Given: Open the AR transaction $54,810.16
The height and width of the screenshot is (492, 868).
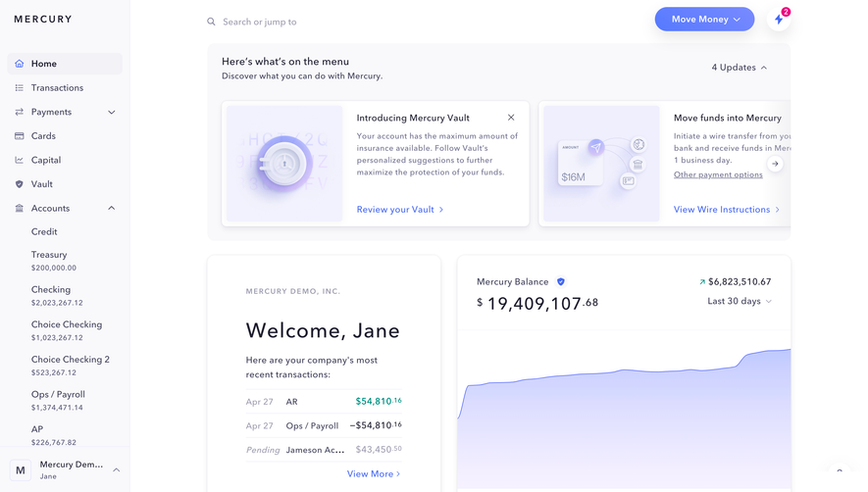Looking at the screenshot, I should tap(324, 401).
